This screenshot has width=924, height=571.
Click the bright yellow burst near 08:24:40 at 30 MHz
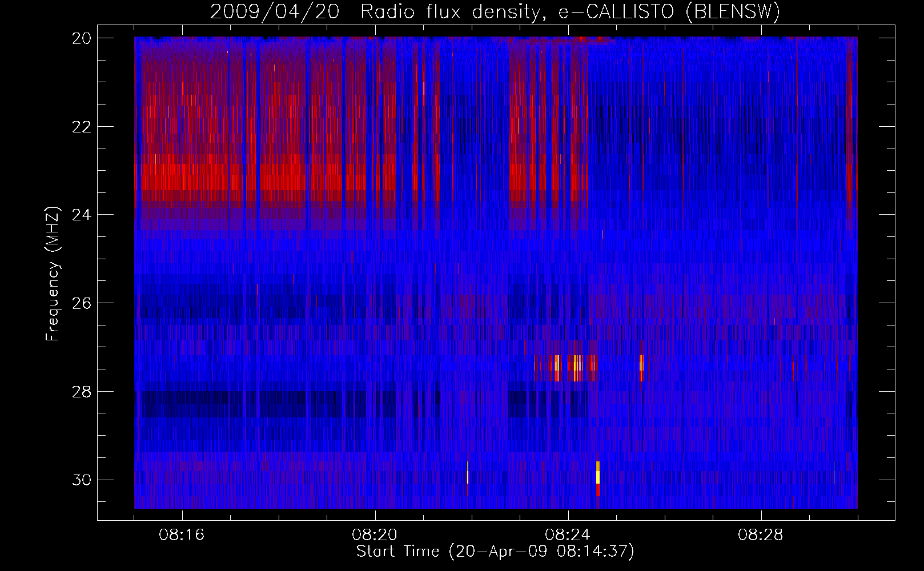(598, 477)
